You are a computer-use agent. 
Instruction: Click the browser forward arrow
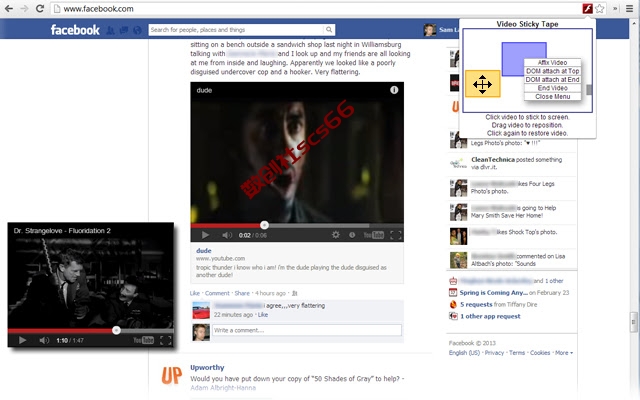pyautogui.click(x=24, y=9)
